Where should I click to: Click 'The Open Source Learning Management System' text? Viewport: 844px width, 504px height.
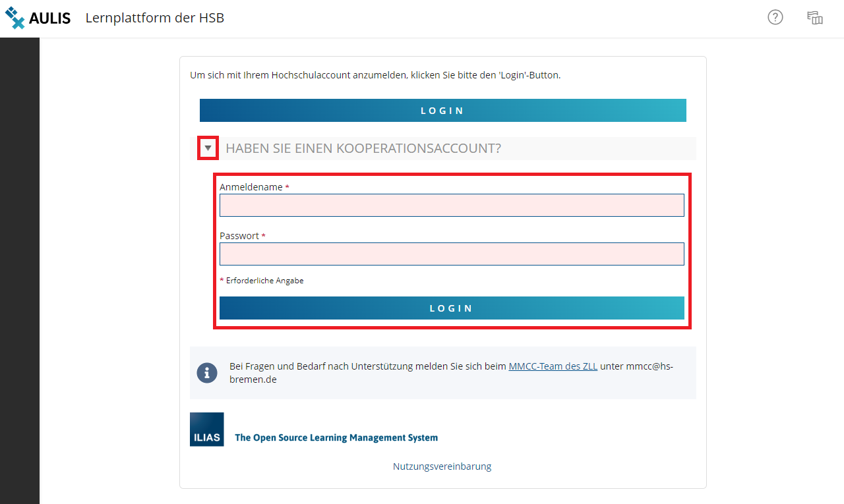[336, 437]
